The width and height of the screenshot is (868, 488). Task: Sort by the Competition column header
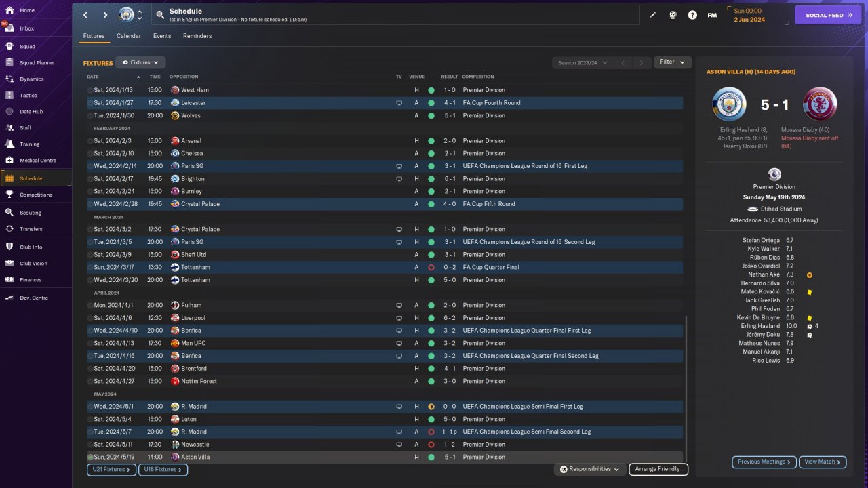coord(478,77)
